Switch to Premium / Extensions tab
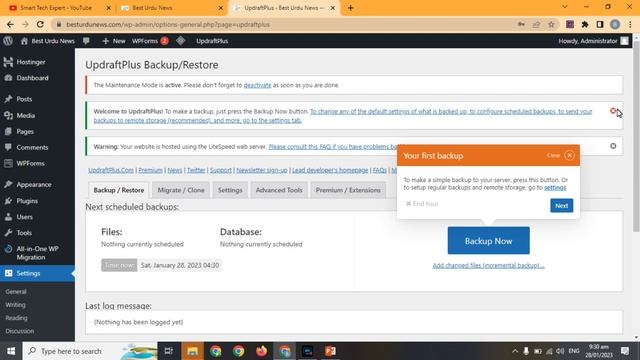 point(348,190)
